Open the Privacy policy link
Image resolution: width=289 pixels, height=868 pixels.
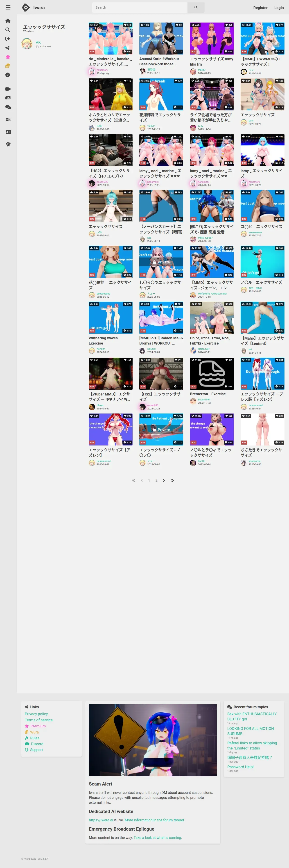pos(36,714)
